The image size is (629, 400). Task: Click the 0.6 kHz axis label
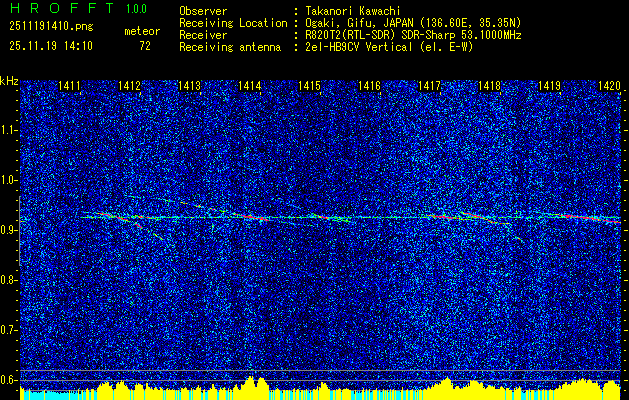pos(8,380)
